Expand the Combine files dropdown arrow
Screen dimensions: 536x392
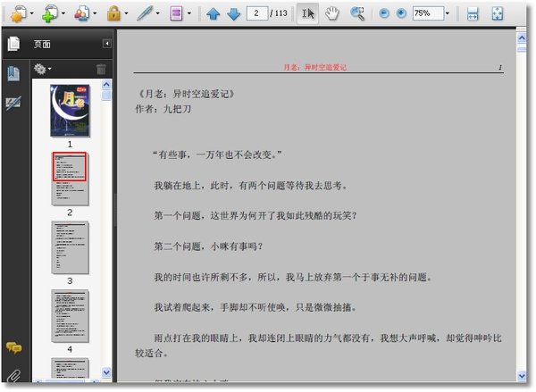tap(63, 14)
